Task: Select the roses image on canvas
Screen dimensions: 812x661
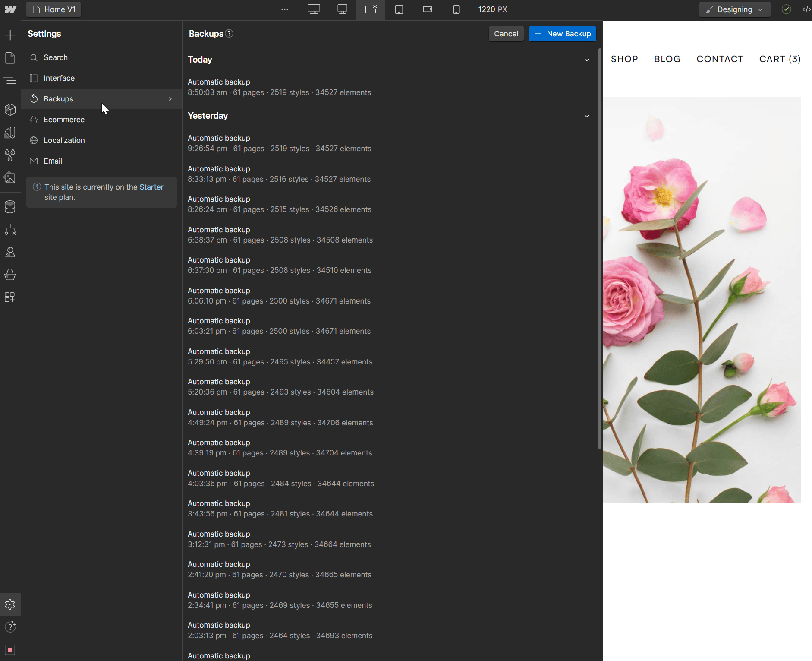Action: (702, 300)
